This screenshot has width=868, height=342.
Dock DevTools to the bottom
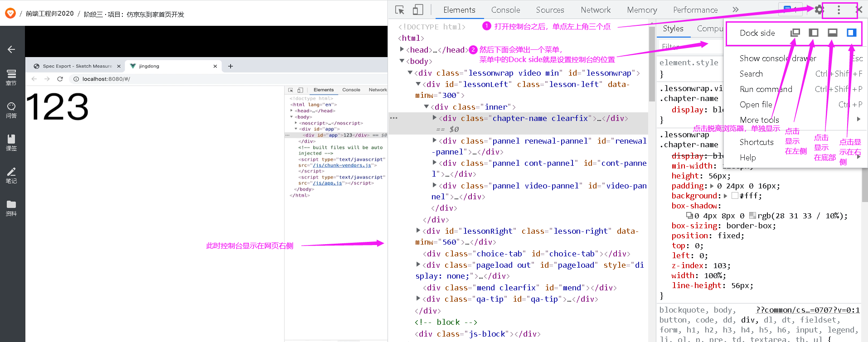click(x=832, y=33)
